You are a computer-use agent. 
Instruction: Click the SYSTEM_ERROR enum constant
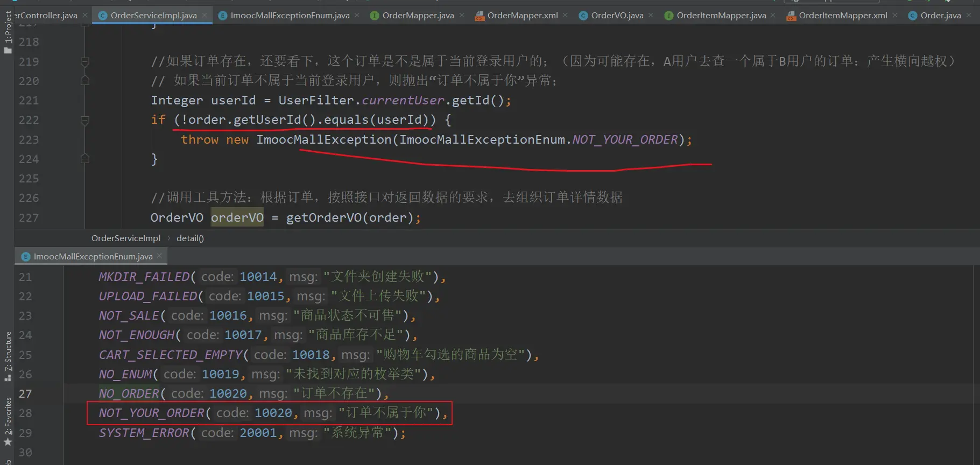click(x=144, y=433)
